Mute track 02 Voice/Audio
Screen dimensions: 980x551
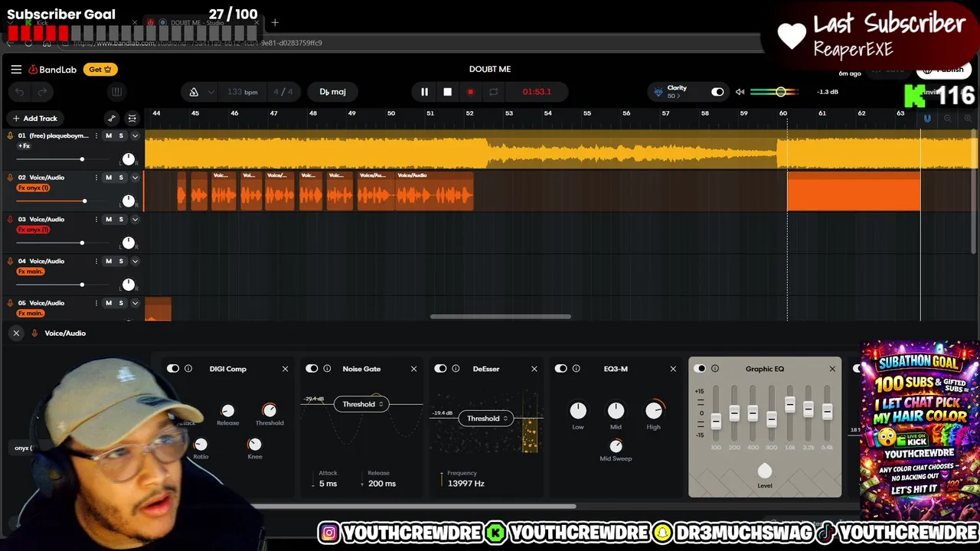[x=109, y=178]
